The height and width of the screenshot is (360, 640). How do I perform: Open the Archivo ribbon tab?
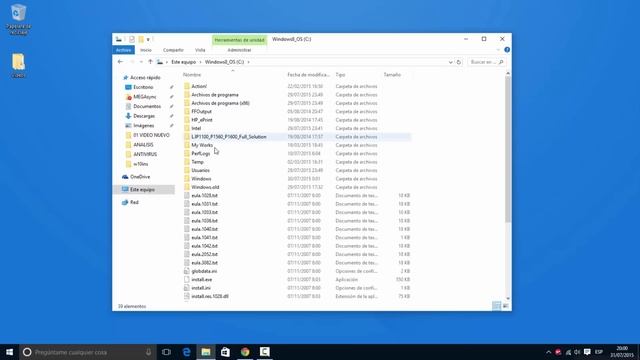(123, 50)
